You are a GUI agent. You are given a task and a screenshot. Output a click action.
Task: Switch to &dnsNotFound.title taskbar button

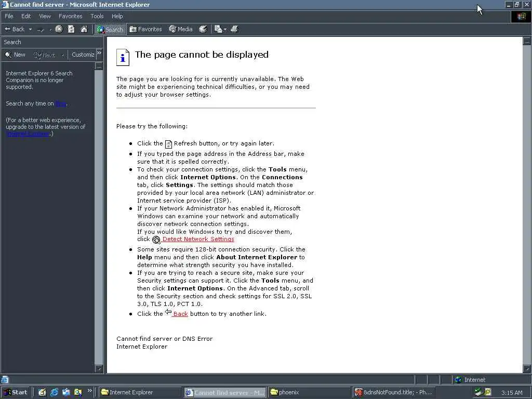[x=394, y=392]
